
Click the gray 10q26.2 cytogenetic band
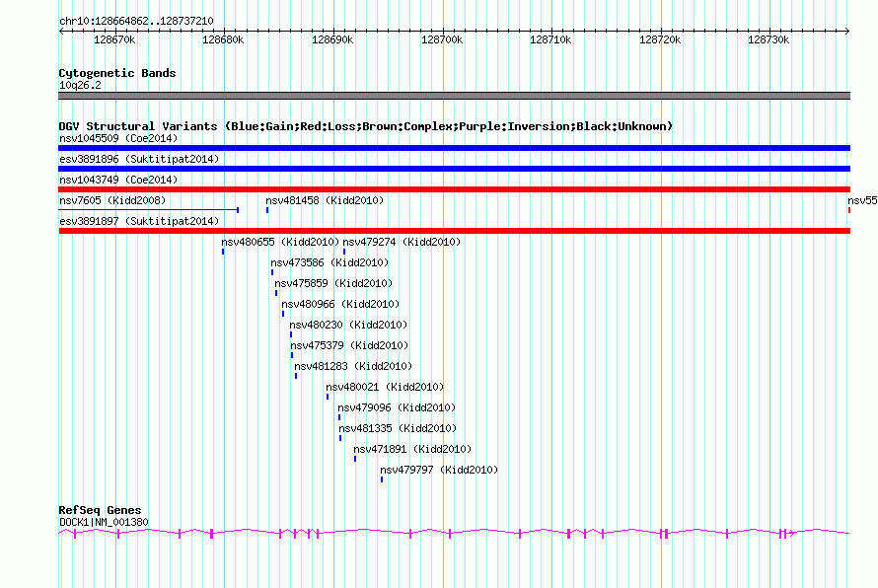coord(454,96)
